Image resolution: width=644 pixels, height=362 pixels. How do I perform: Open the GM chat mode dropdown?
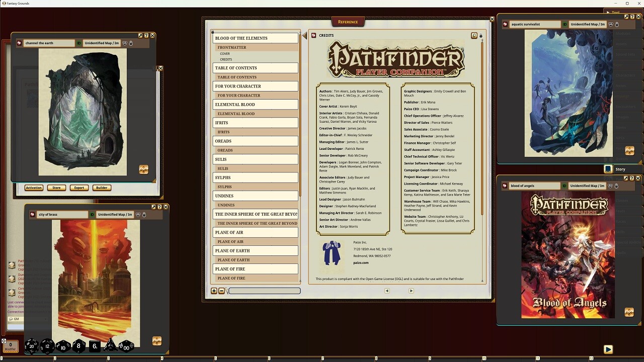[x=15, y=319]
